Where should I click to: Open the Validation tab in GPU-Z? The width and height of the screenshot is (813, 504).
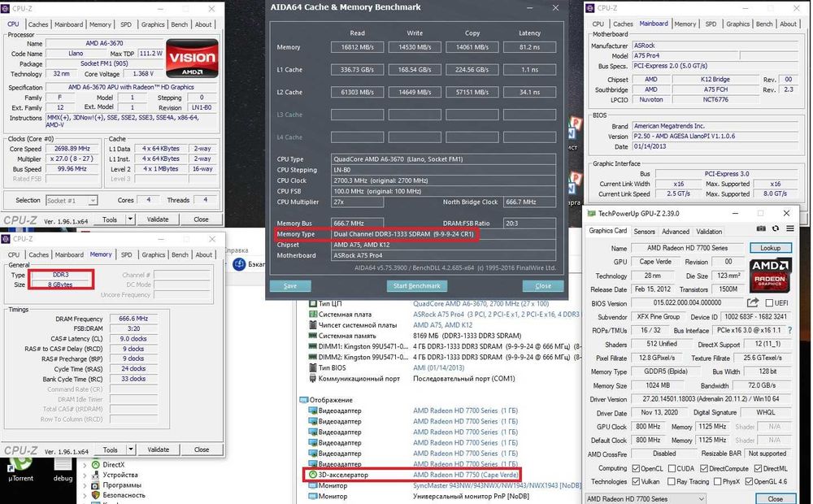click(x=709, y=231)
